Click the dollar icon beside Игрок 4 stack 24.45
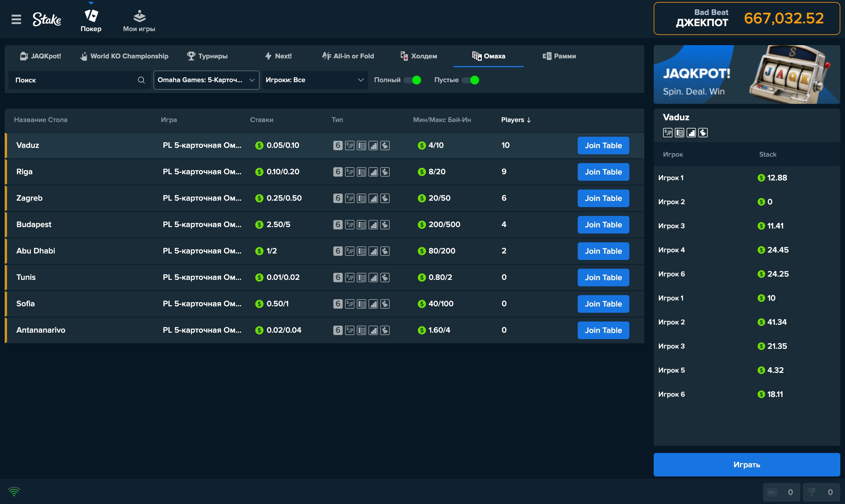Viewport: 845px width, 504px height. pyautogui.click(x=761, y=250)
